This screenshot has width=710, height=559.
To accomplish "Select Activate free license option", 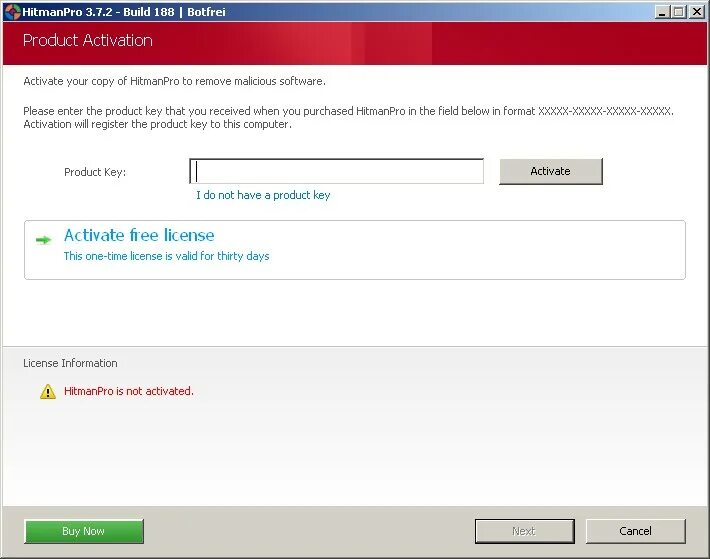I will tap(355, 250).
